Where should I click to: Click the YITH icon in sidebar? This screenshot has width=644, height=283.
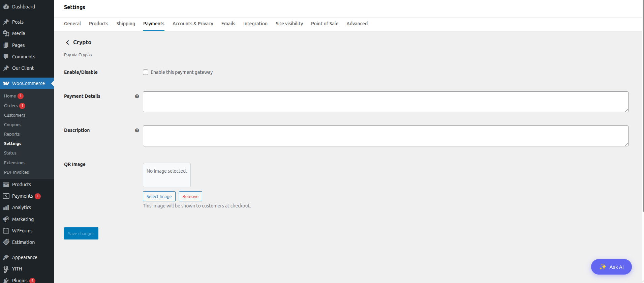click(6, 269)
